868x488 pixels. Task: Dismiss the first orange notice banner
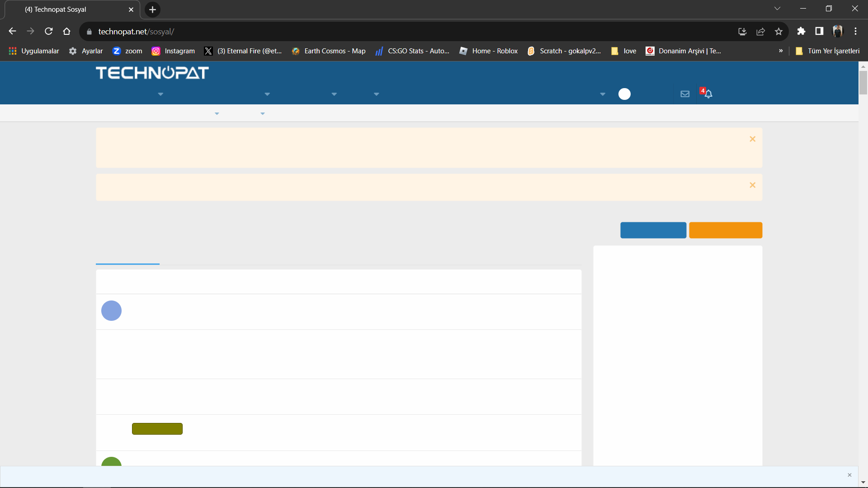[752, 139]
